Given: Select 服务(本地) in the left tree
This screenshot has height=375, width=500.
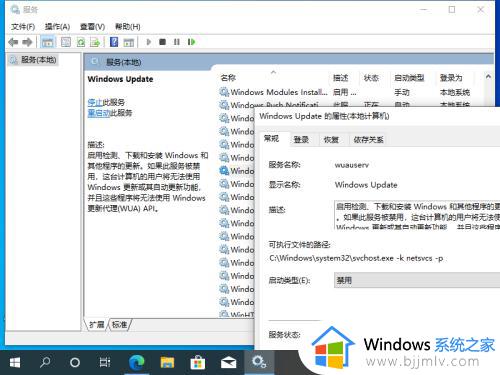Looking at the screenshot, I should [33, 60].
